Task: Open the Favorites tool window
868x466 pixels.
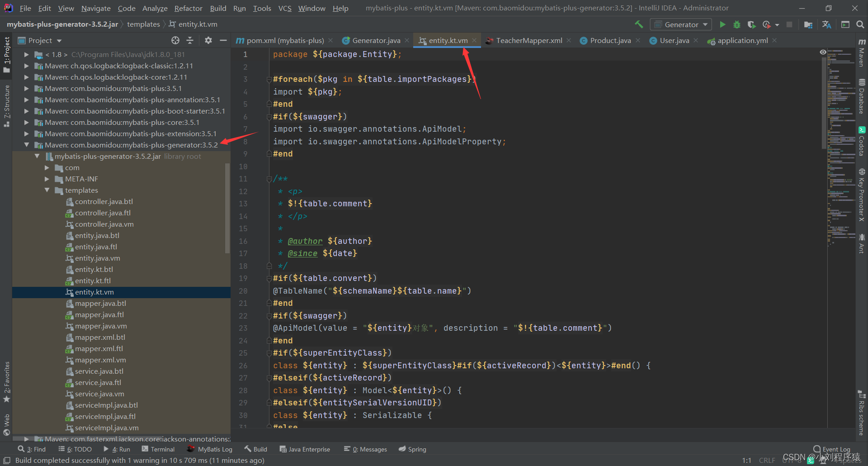Action: coord(6,382)
